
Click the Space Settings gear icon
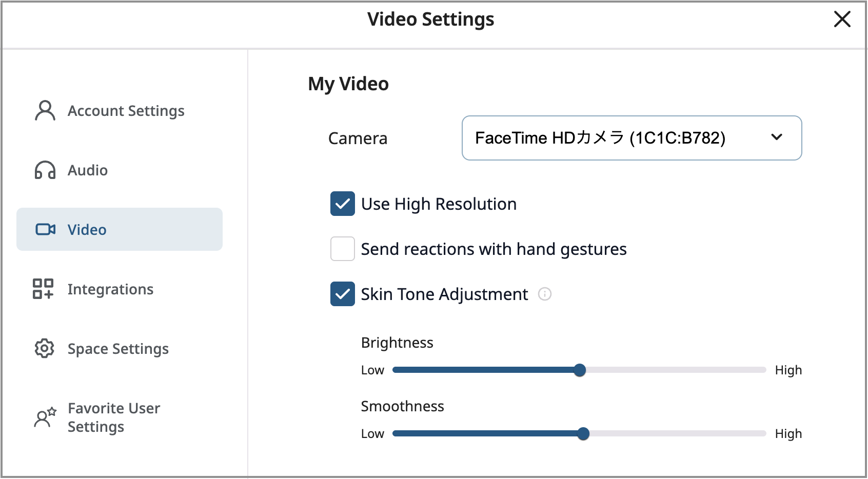tap(45, 348)
